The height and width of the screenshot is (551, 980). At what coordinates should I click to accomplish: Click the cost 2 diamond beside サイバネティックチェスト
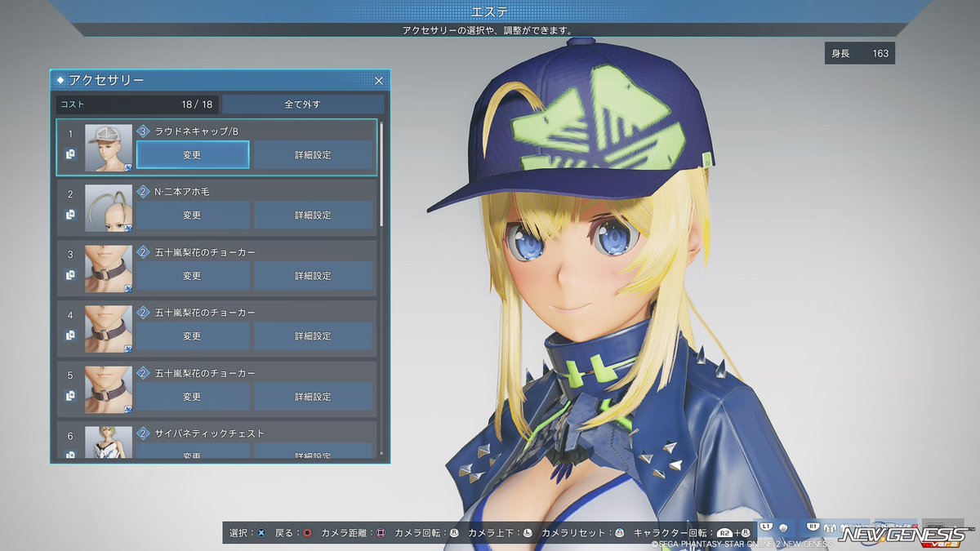(143, 433)
